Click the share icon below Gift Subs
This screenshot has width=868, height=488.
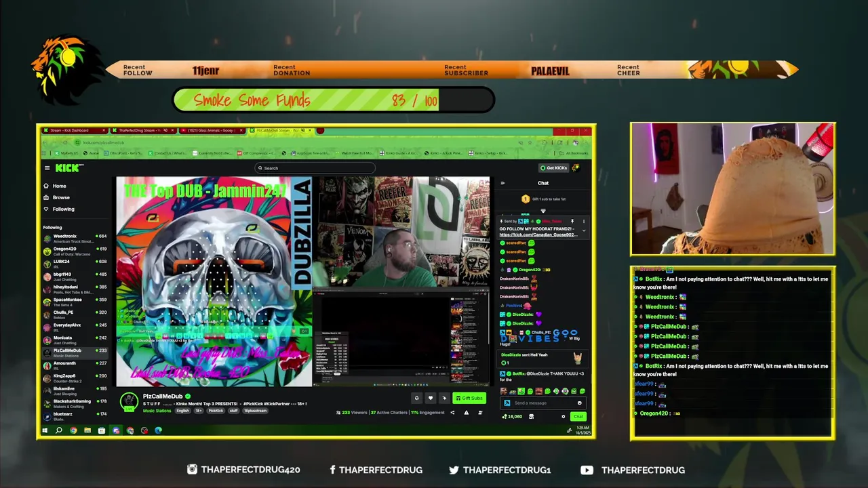click(452, 412)
